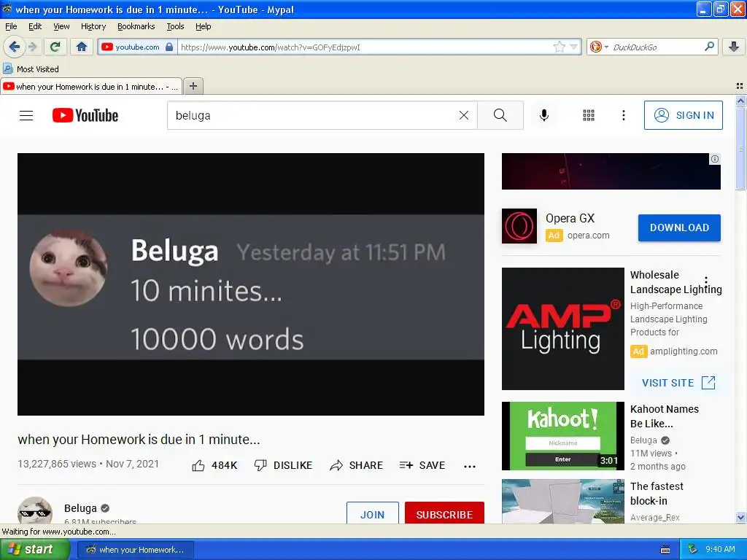The width and height of the screenshot is (747, 560).
Task: Click the taskbar clock showing 9:40 AM
Action: 720,549
